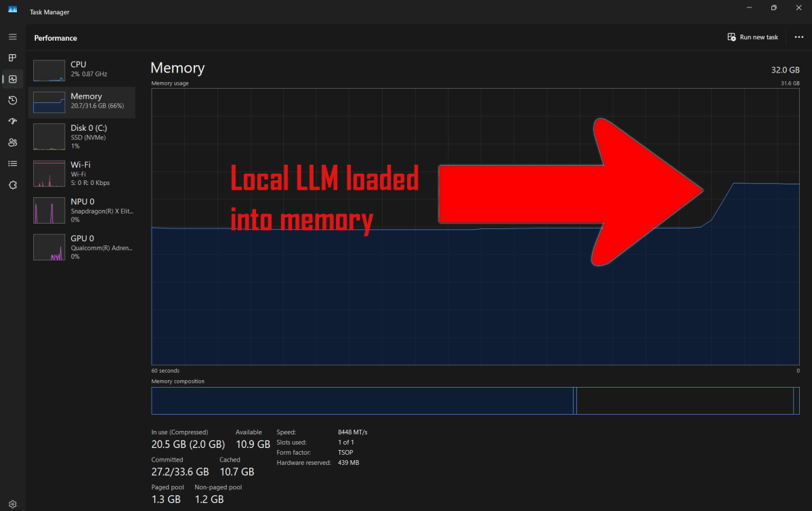This screenshot has width=812, height=511.
Task: Open the Services view icon
Action: (12, 184)
